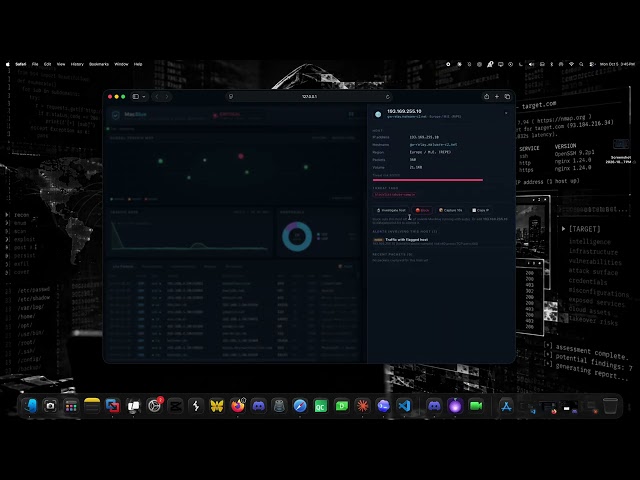Screen dimensions: 640x480
Task: Open the yellow butterfly app in the Dock
Action: point(217,406)
